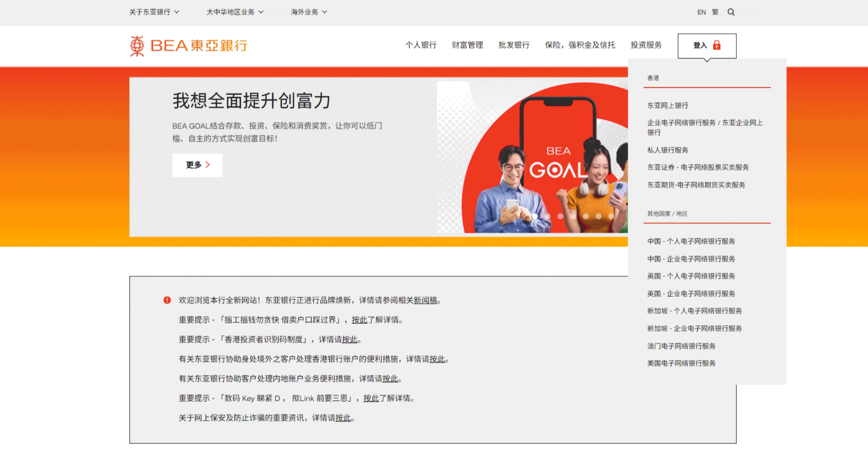Click the 我想全面提升创富力 headline
Screen dimensions: 868x450
(251, 101)
